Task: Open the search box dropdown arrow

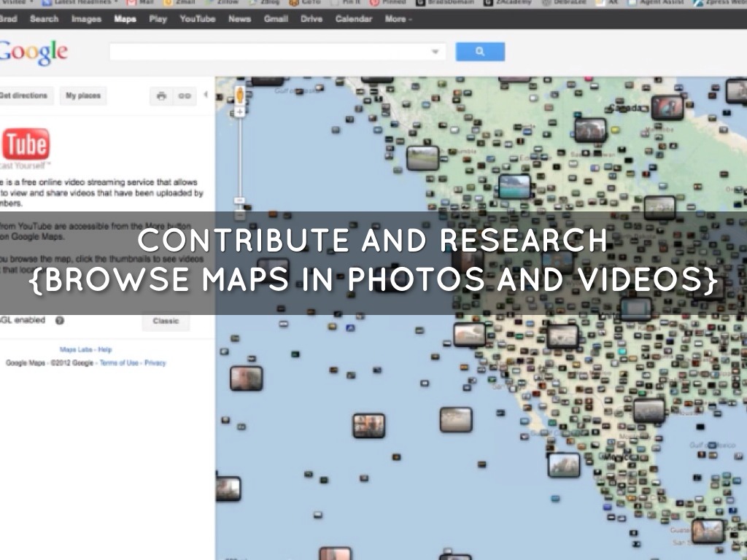Action: click(436, 52)
